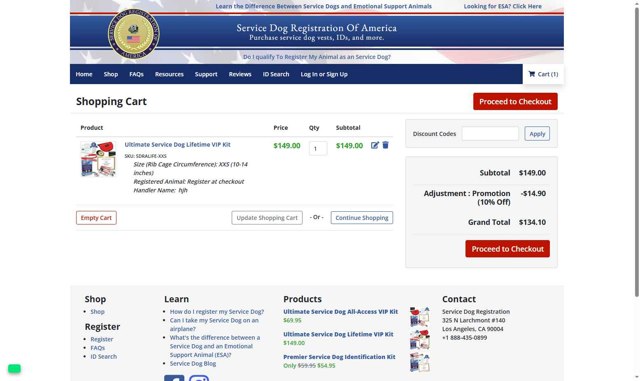Open the footer FAQs link
Image resolution: width=640 pixels, height=381 pixels.
click(x=98, y=348)
